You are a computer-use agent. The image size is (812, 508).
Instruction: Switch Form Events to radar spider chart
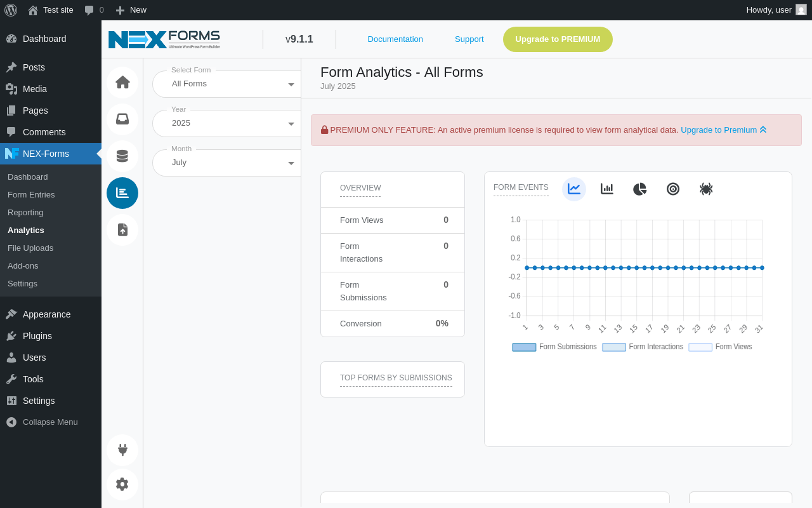click(706, 189)
